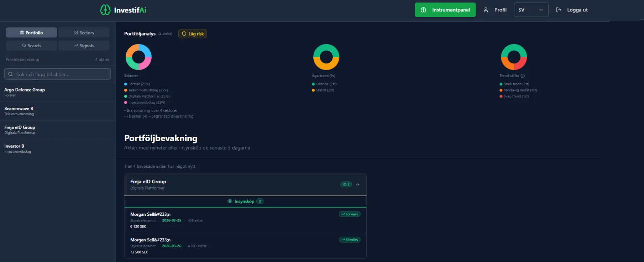Click the 73 500 SEK amount
This screenshot has height=262, width=644.
139,252
